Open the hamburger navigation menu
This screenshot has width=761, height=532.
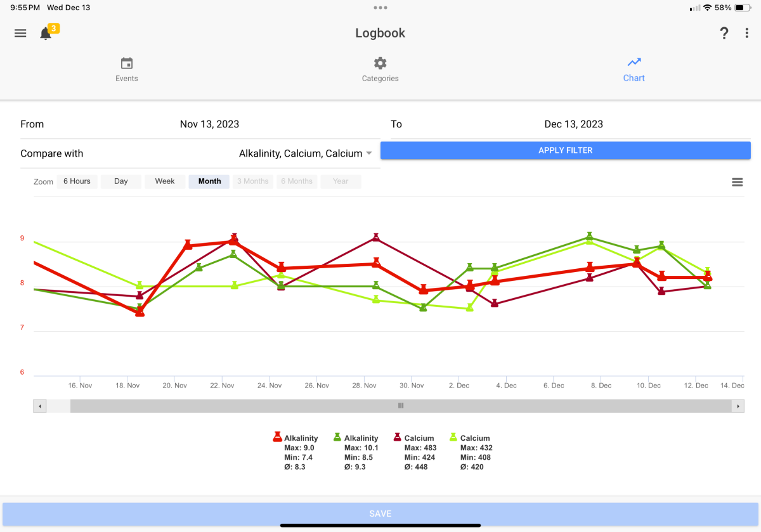click(20, 34)
